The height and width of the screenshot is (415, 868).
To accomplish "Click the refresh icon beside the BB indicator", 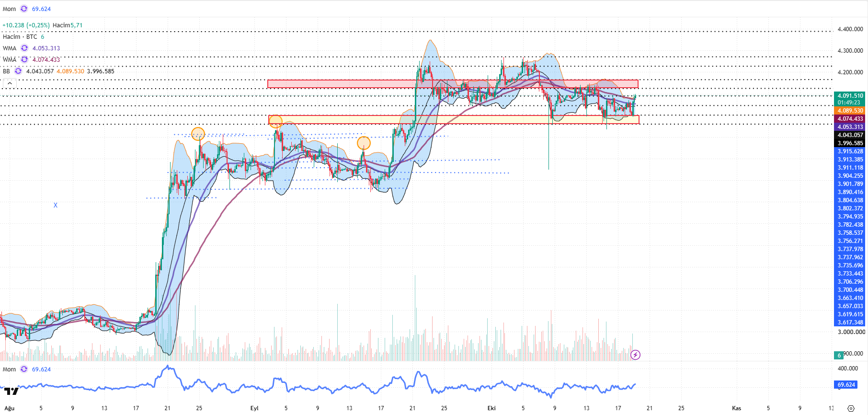I will (x=18, y=71).
